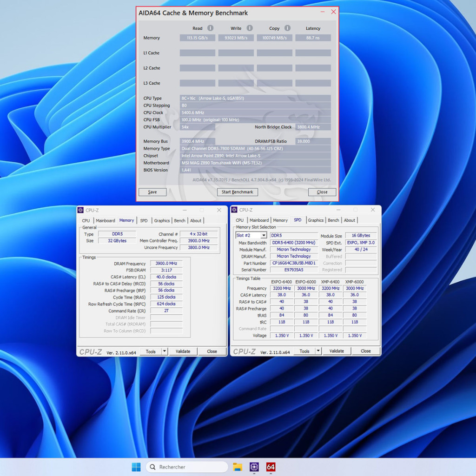The width and height of the screenshot is (476, 476).
Task: Click Close button in left CPU-Z window
Action: [212, 351]
